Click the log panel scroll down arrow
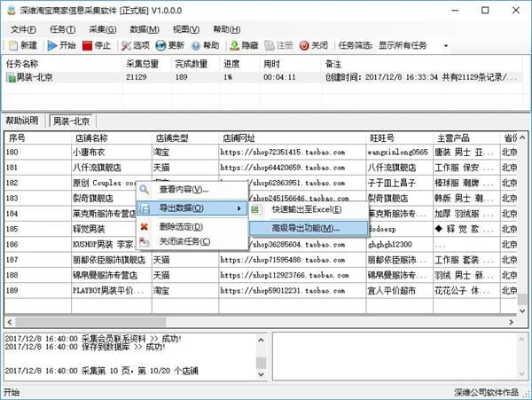 point(261,374)
